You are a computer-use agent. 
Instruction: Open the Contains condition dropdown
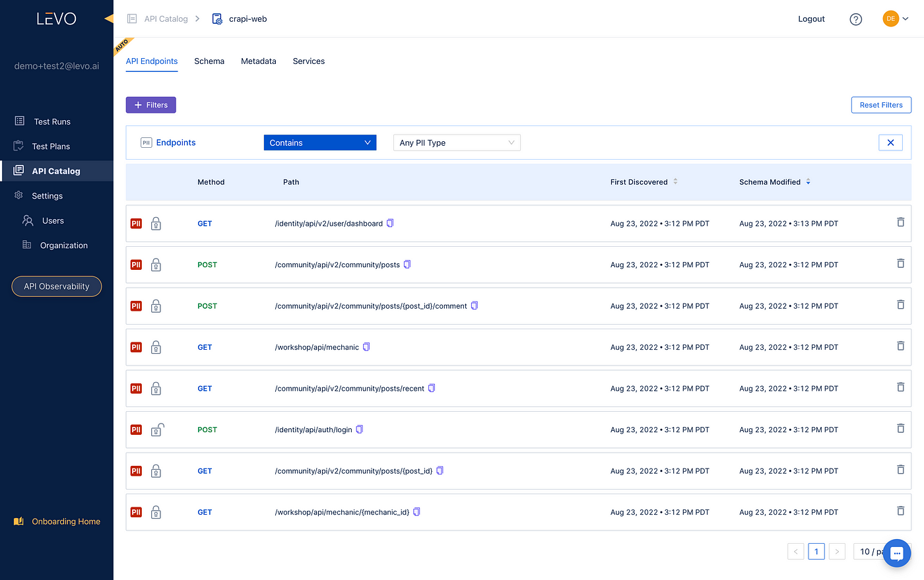pos(319,142)
